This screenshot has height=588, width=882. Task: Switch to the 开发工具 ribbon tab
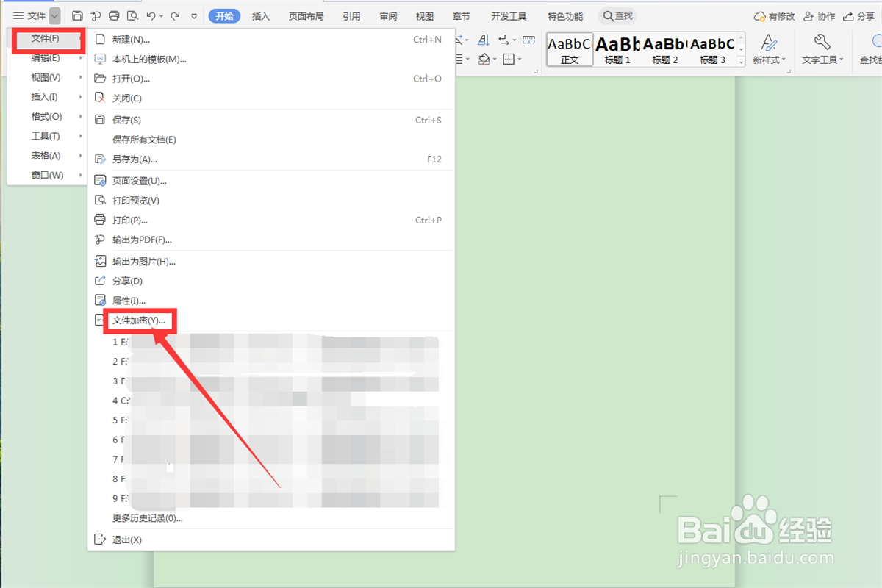(509, 16)
